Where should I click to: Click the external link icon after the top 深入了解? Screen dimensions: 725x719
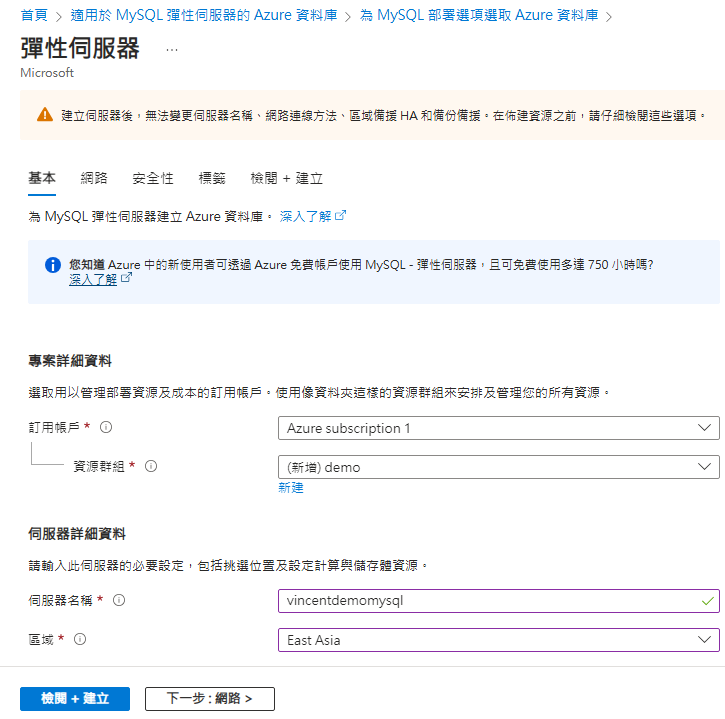click(340, 215)
